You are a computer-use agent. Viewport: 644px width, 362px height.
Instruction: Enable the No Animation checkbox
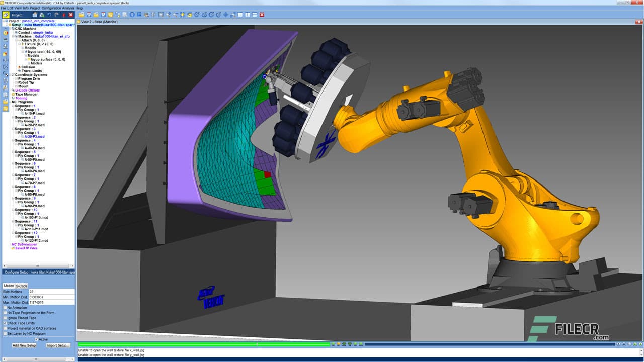(5, 308)
